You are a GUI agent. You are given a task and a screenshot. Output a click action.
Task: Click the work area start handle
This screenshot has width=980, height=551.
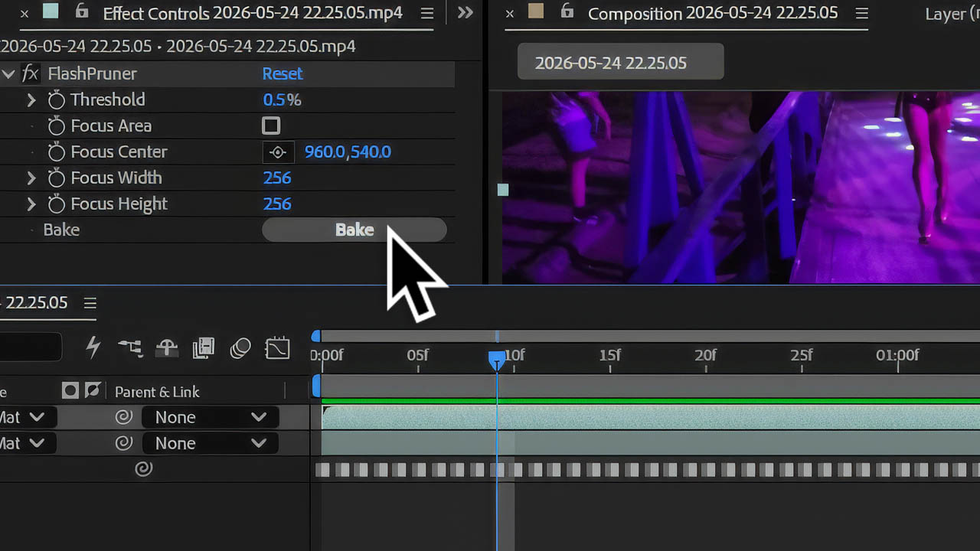316,386
